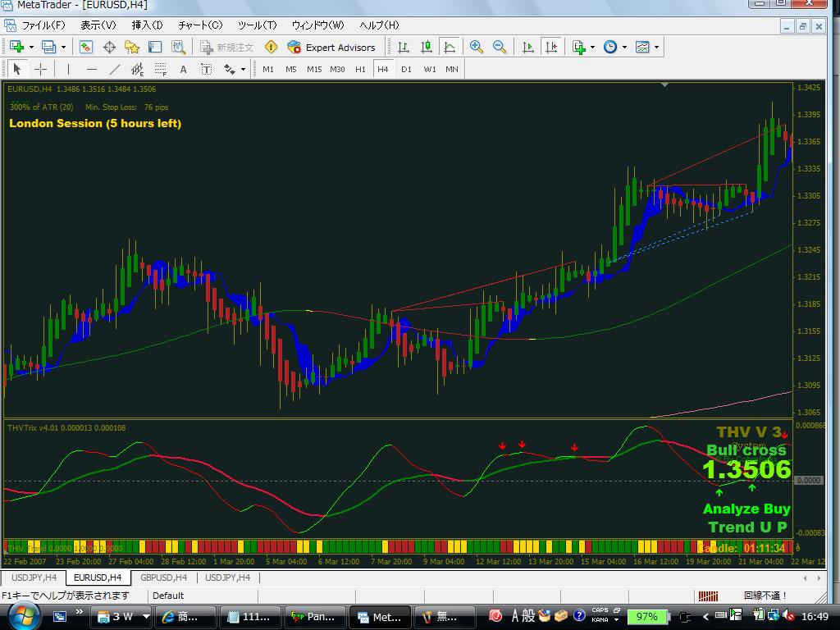Select the Text tool
The image size is (840, 630).
click(x=183, y=69)
